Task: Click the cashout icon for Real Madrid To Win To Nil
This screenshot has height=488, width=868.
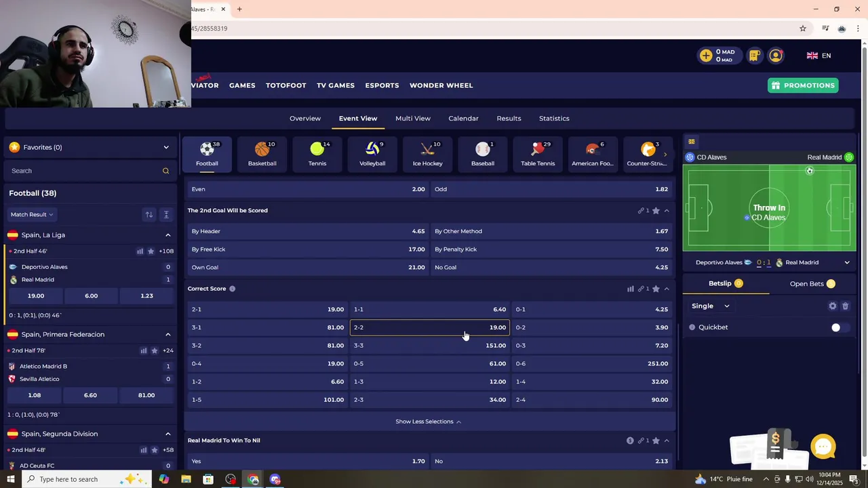Action: [630, 441]
